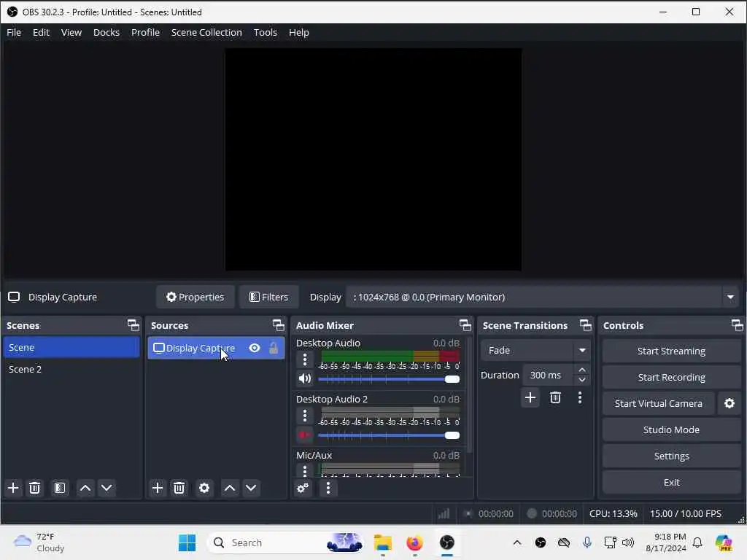Configure virtual camera gear icon
747x560 pixels.
tap(729, 403)
